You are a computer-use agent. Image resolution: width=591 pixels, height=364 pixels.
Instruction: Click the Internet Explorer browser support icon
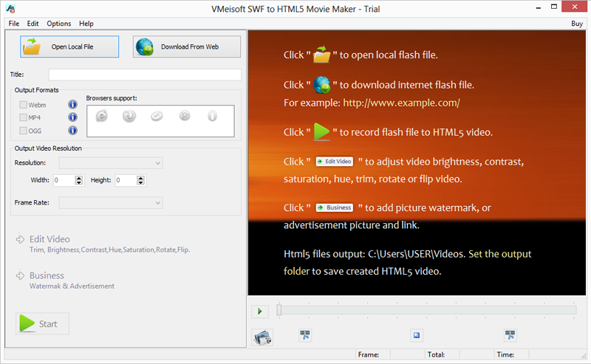click(x=102, y=116)
